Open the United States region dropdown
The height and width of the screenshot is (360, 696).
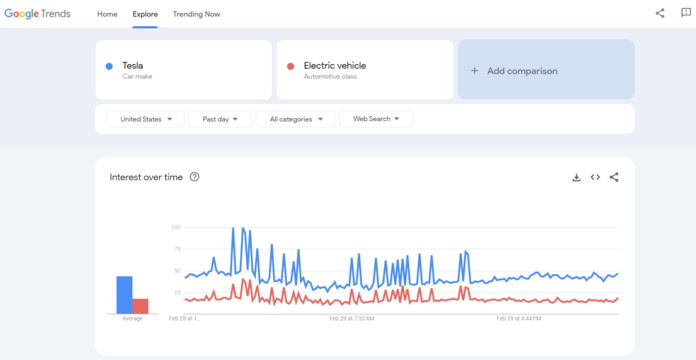[145, 119]
